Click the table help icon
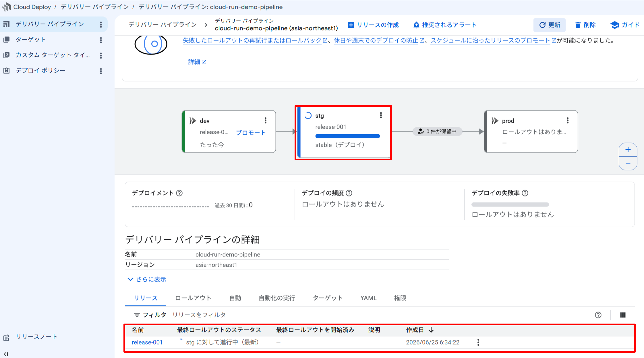Image resolution: width=644 pixels, height=358 pixels. click(598, 315)
